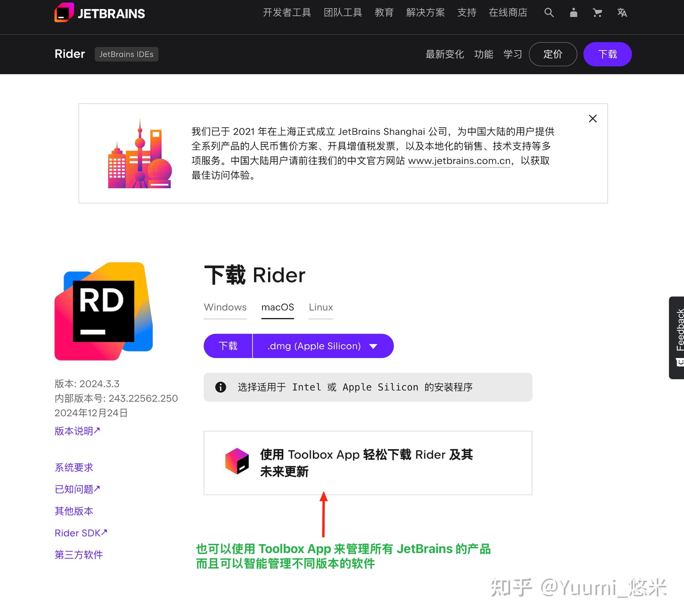This screenshot has height=616, width=684.
Task: Open the 版本说明 release notes link
Action: click(77, 431)
